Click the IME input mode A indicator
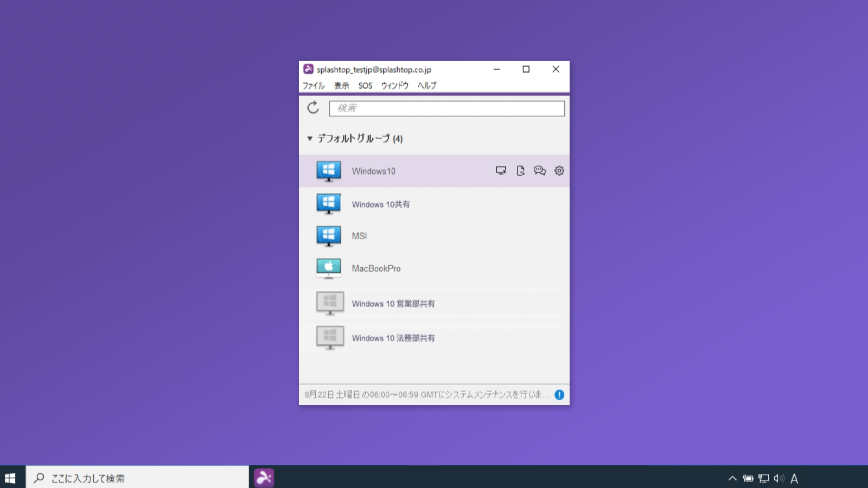This screenshot has width=868, height=488. [x=794, y=478]
